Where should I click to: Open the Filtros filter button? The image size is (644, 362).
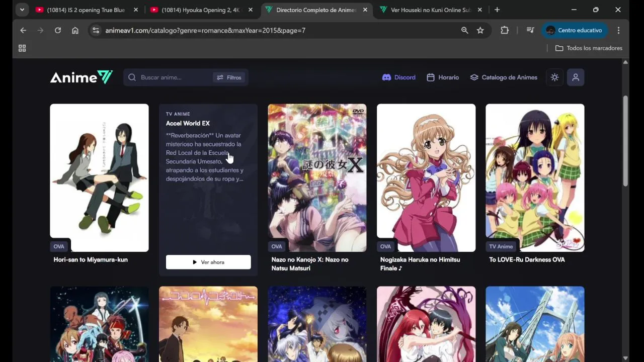pos(229,77)
